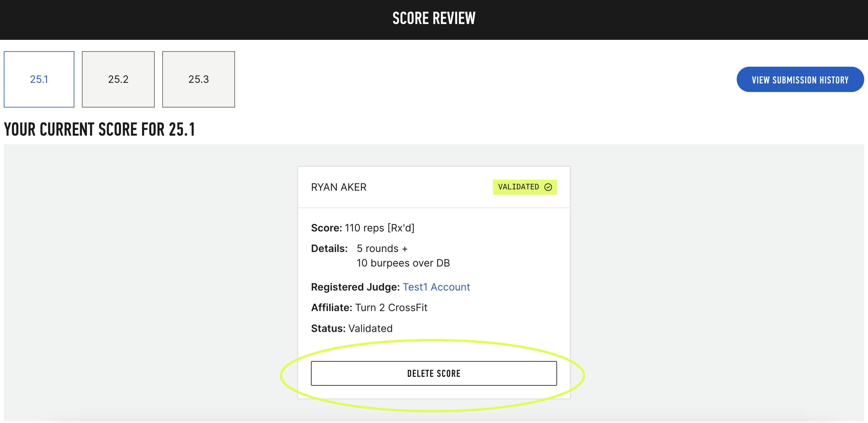The width and height of the screenshot is (868, 423).
Task: Open the Test1 Account judge profile
Action: pyautogui.click(x=436, y=287)
